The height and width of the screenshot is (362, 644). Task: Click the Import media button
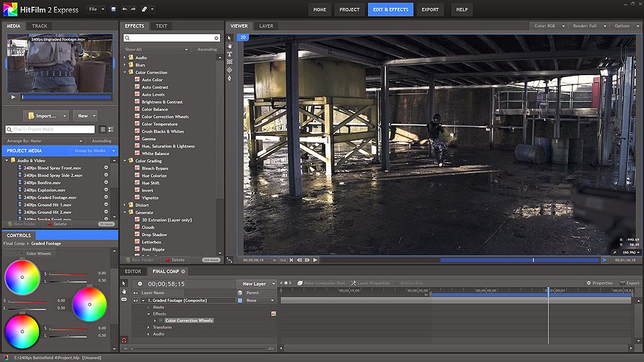pos(46,115)
